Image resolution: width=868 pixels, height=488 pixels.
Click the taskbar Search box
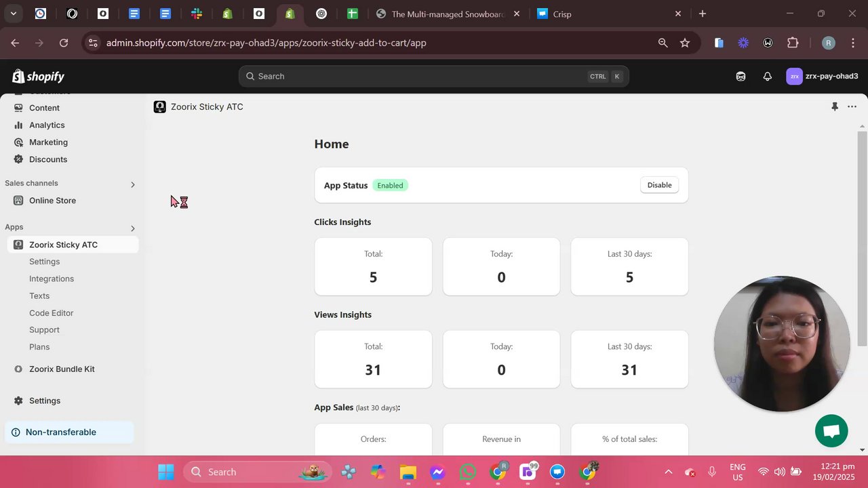(258, 472)
